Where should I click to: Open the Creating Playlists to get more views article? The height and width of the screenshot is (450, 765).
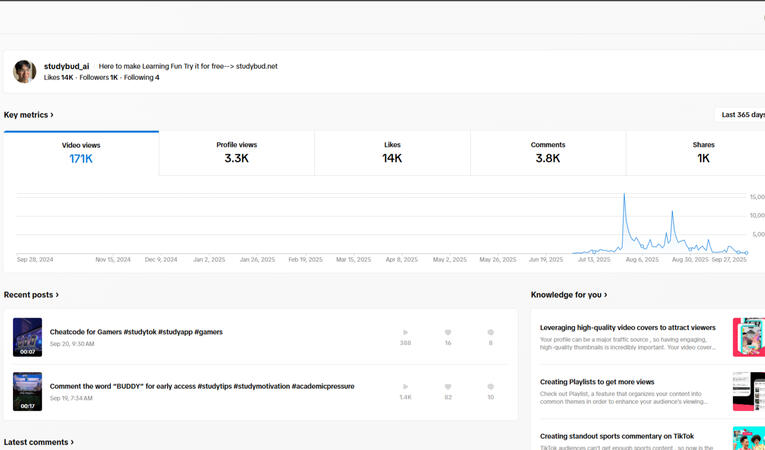point(597,382)
